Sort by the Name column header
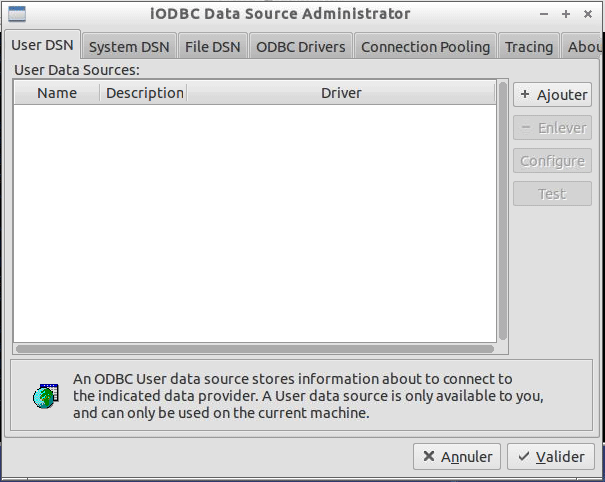The height and width of the screenshot is (482, 605). 57,93
